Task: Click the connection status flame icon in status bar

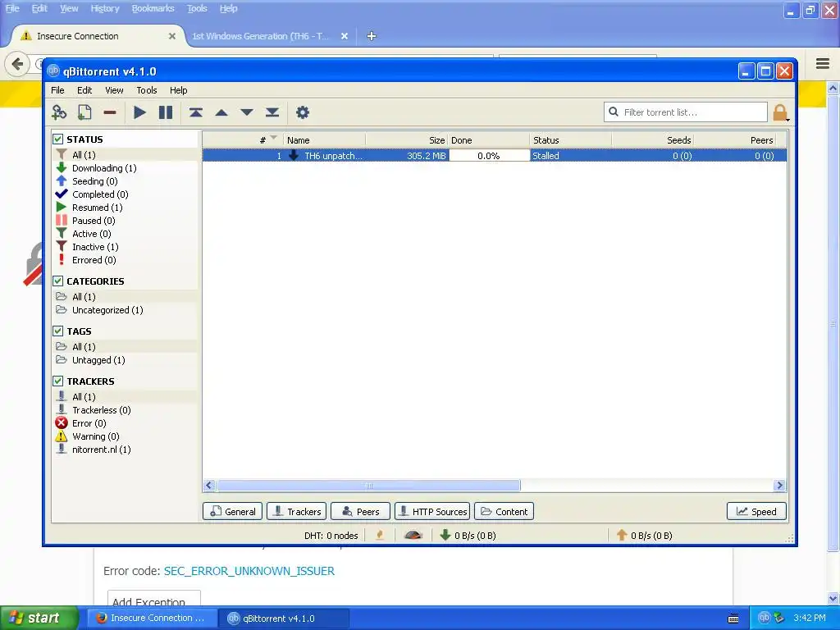Action: click(x=380, y=535)
